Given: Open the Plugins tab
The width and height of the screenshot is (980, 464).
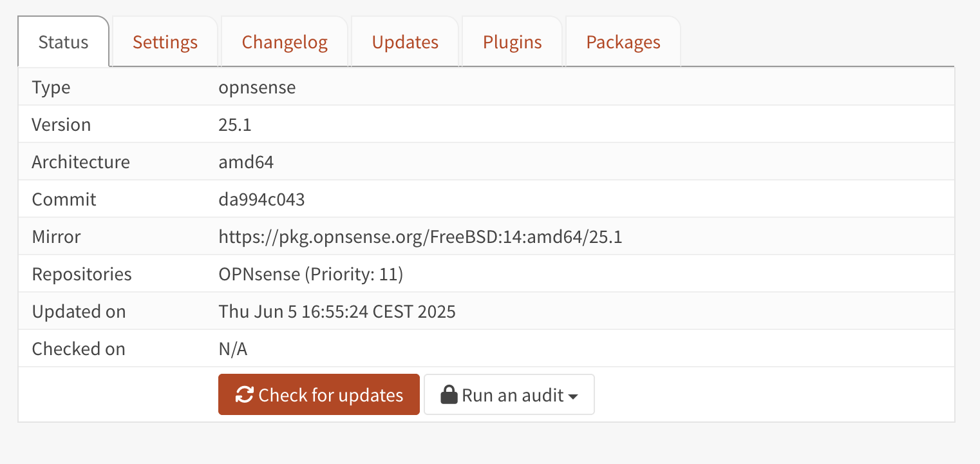Looking at the screenshot, I should (512, 43).
